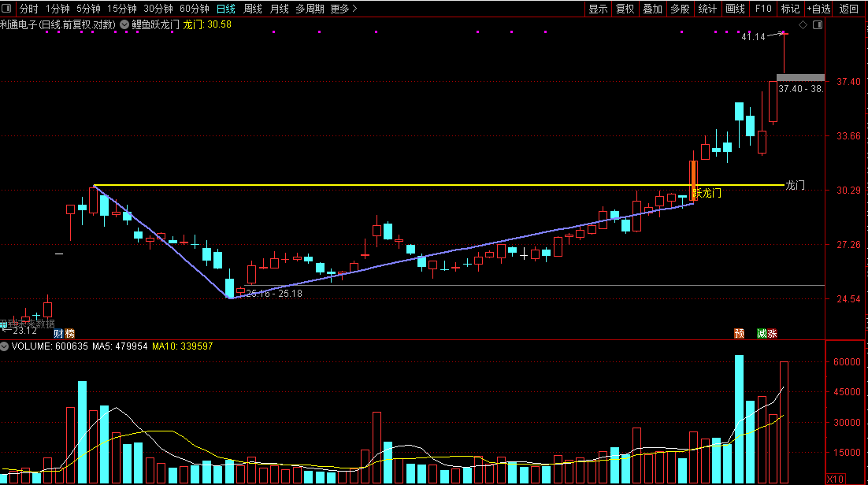The width and height of the screenshot is (868, 485).
Task: Switch to 60分钟 period tab
Action: pyautogui.click(x=195, y=9)
